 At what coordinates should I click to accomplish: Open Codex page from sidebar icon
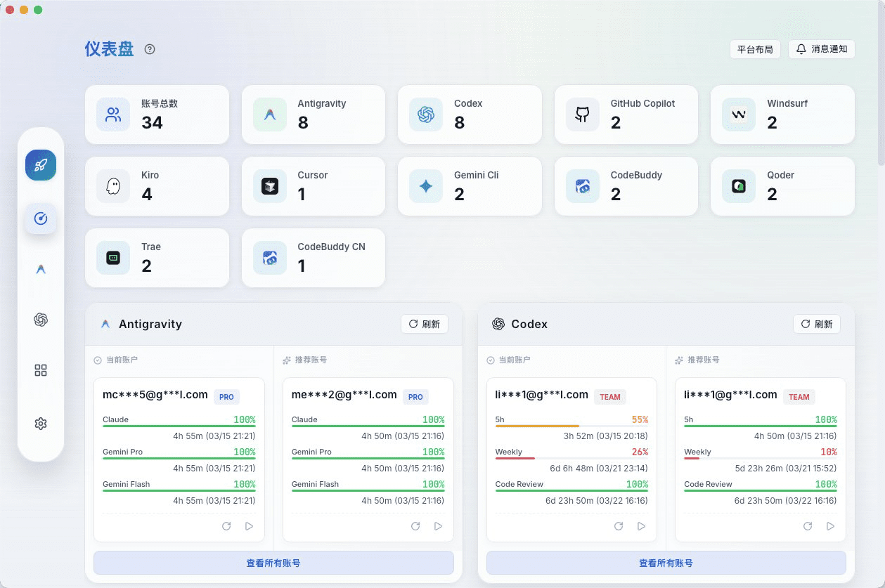[x=41, y=320]
